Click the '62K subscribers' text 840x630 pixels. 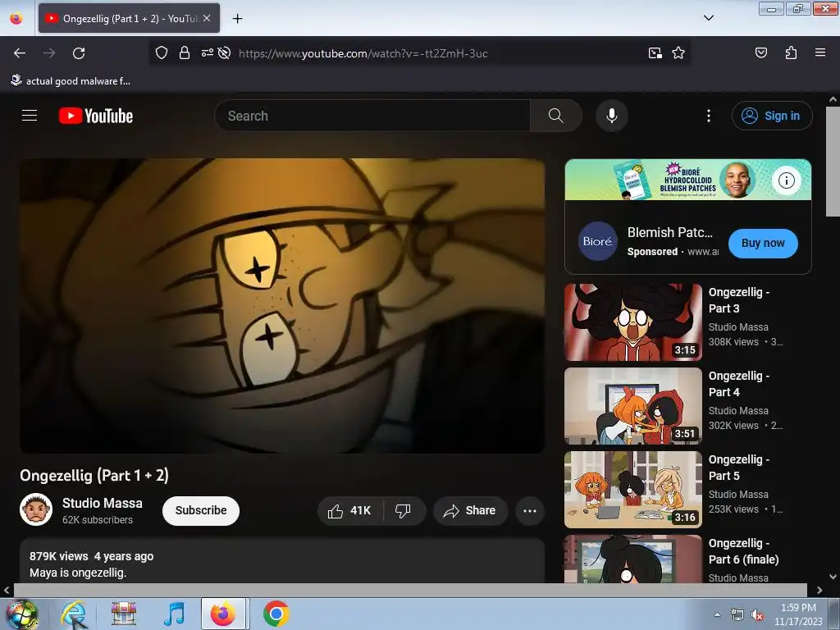[98, 519]
